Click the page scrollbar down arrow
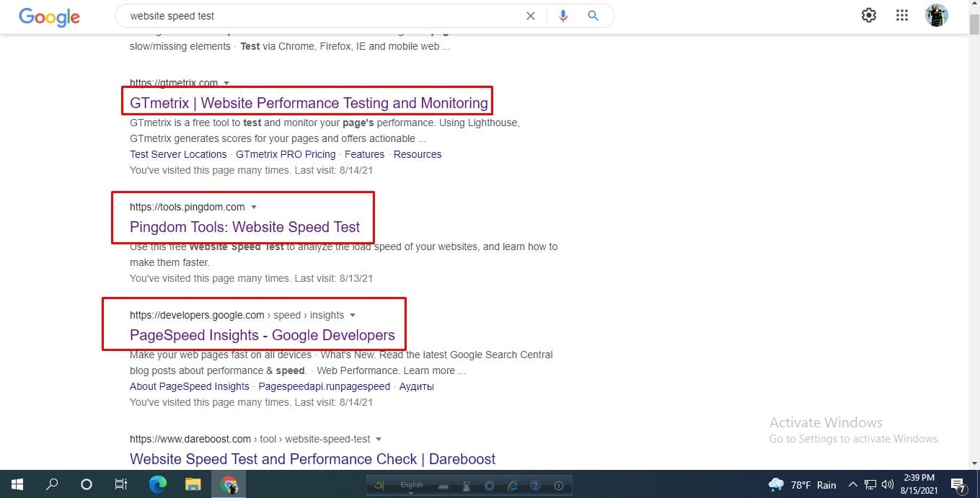The height and width of the screenshot is (498, 980). (x=974, y=463)
